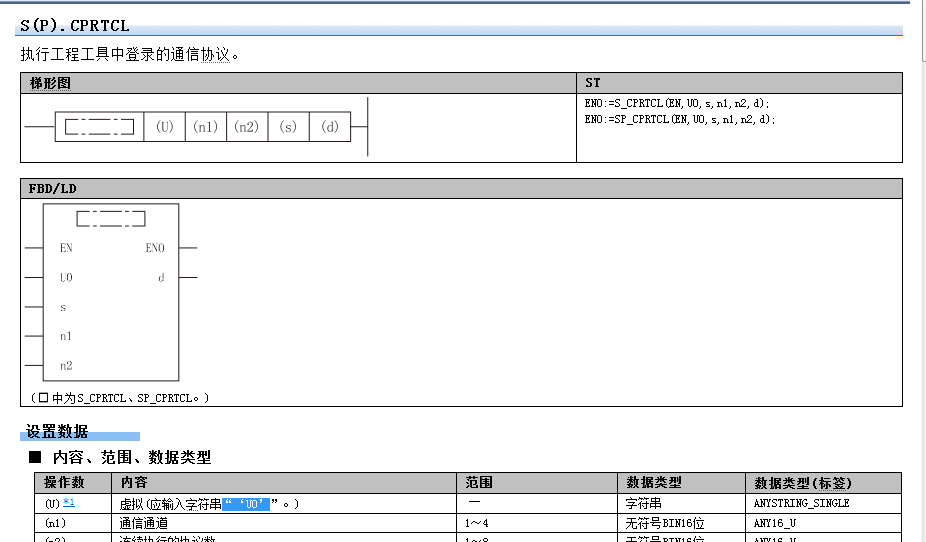Viewport: 926px width, 542px height.
Task: Click the (s) operand in ladder diagram
Action: click(288, 127)
